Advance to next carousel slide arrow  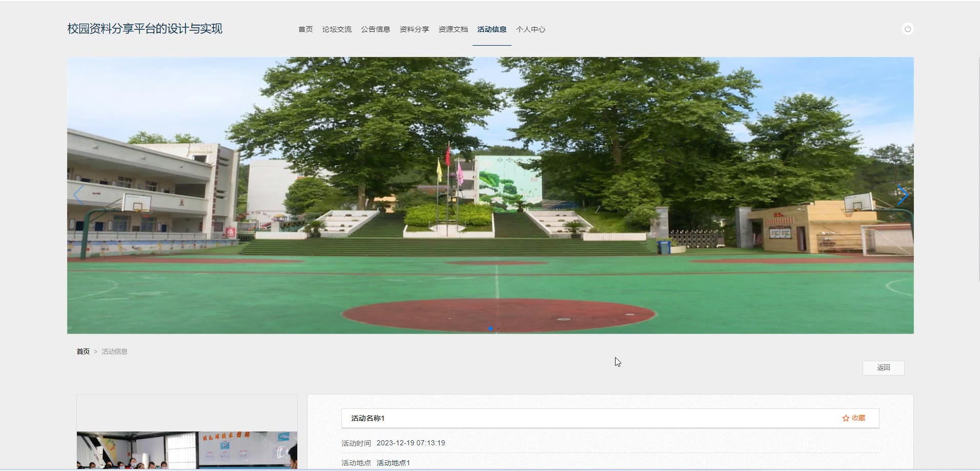(903, 195)
